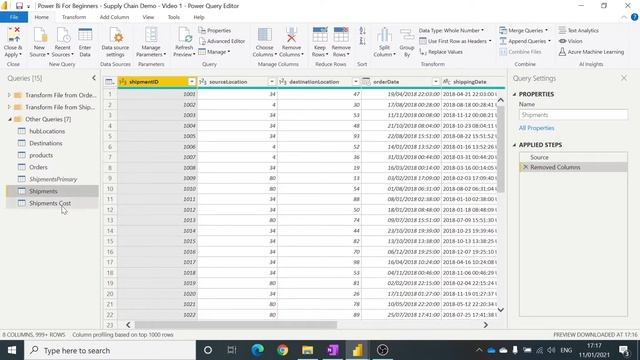The width and height of the screenshot is (640, 360).
Task: Click the Remove Columns icon
Action: coord(291,42)
